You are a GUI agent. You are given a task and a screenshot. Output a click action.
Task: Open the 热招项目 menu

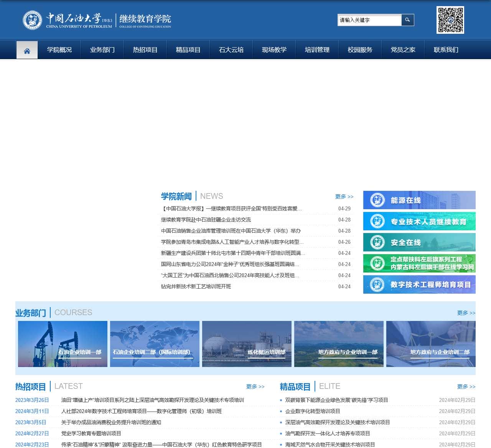tap(145, 50)
